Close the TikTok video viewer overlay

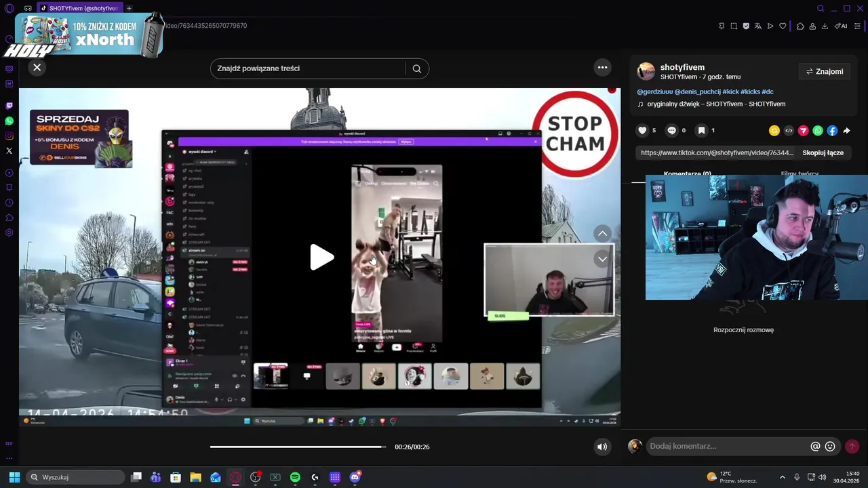[37, 67]
